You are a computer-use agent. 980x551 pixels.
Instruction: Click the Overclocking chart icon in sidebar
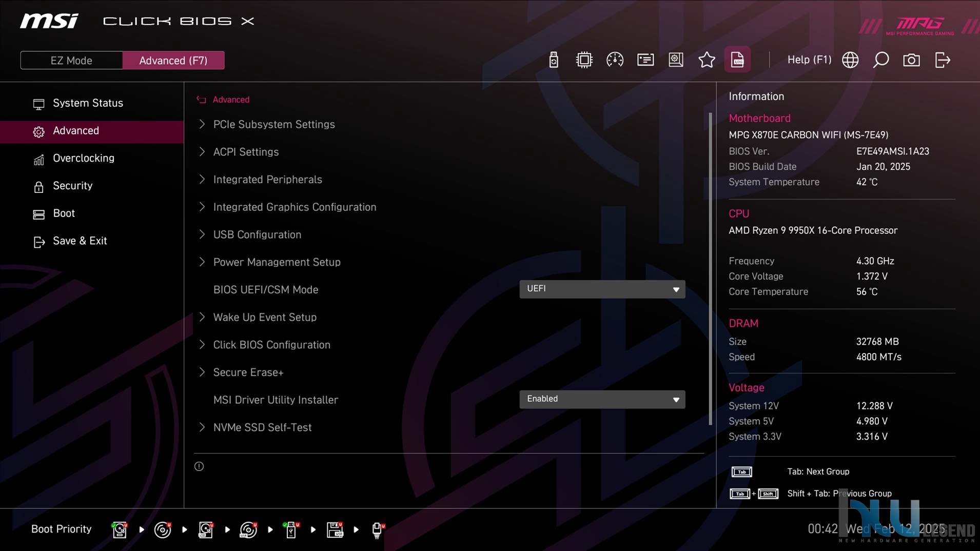[38, 160]
